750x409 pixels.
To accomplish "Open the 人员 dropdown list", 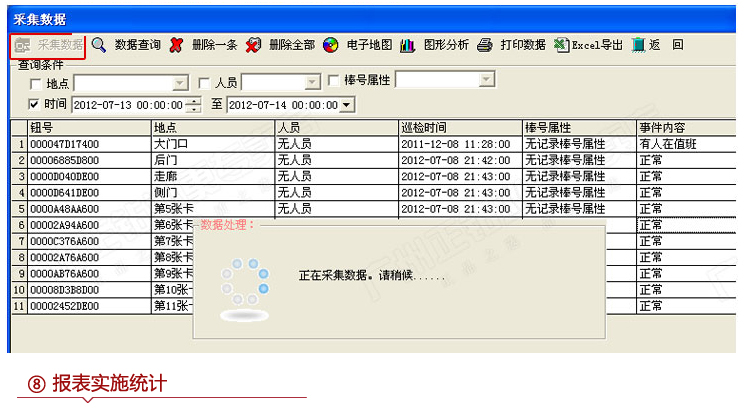I will (312, 82).
